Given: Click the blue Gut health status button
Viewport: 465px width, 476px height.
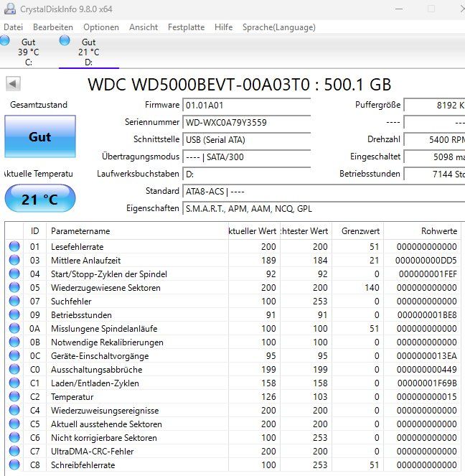Looking at the screenshot, I should 40,136.
